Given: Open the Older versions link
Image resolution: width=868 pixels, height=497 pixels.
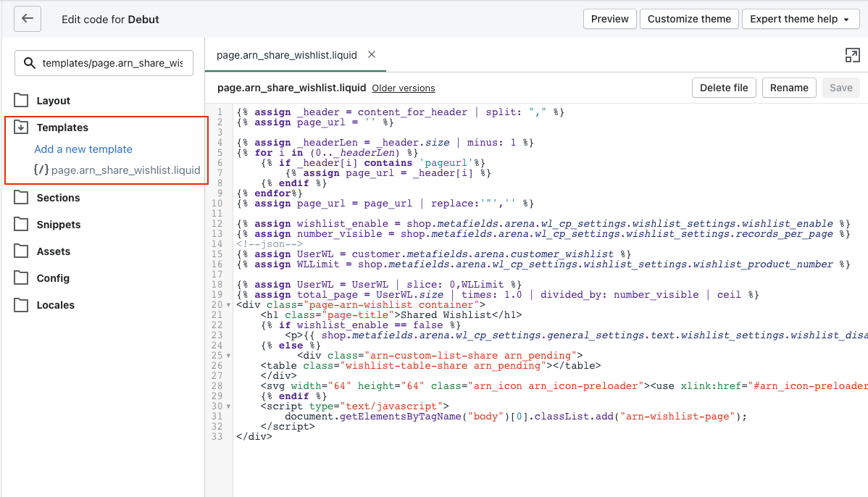Looking at the screenshot, I should pos(403,88).
